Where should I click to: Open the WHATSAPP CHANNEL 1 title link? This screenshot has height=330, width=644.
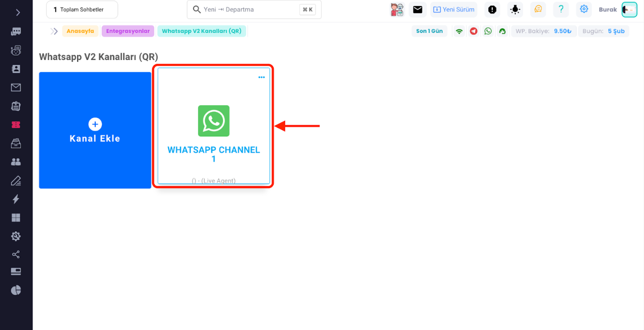(x=214, y=154)
